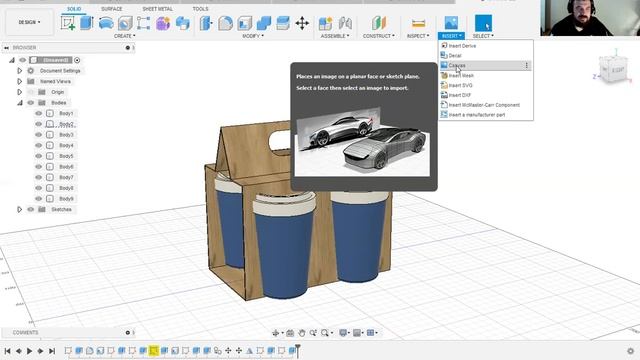Hide Body4 using its eye icon
Viewport: 640px width, 360px height.
[39, 145]
